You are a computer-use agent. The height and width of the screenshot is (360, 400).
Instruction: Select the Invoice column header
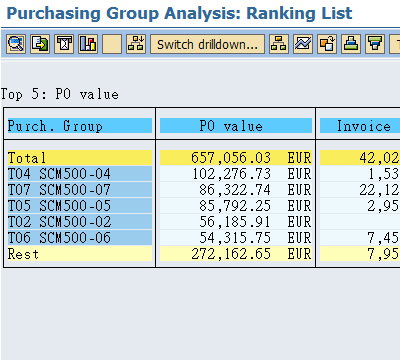point(360,126)
